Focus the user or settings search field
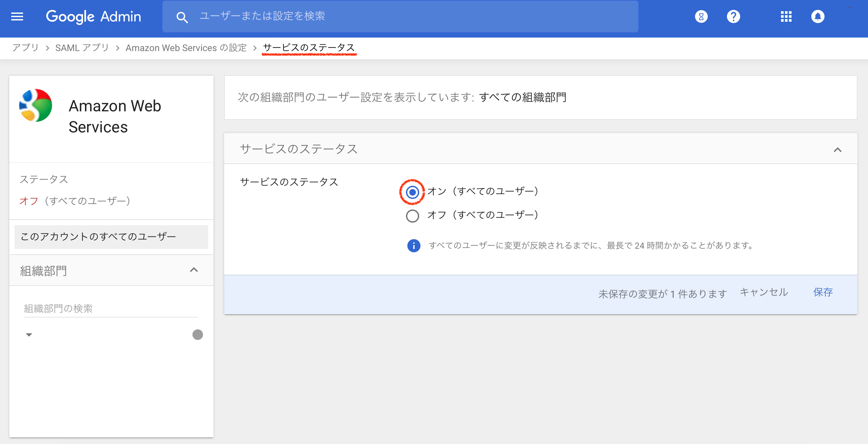This screenshot has width=868, height=444. 400,16
